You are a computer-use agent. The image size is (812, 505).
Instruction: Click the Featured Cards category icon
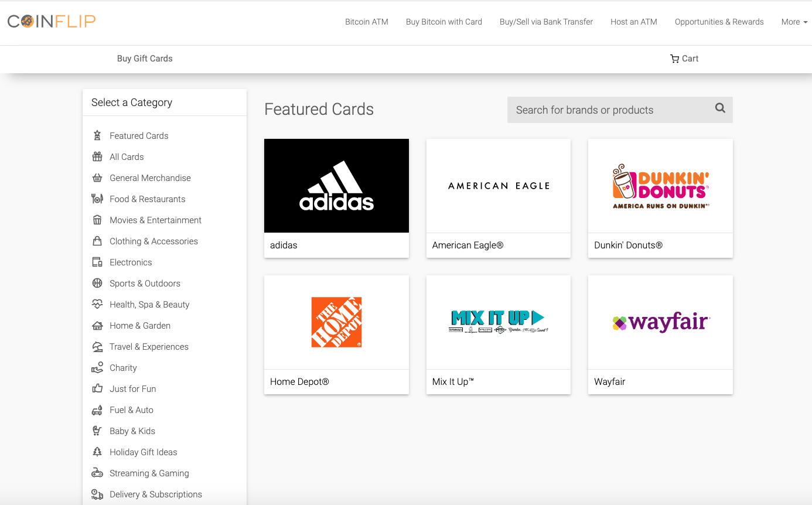pos(97,135)
